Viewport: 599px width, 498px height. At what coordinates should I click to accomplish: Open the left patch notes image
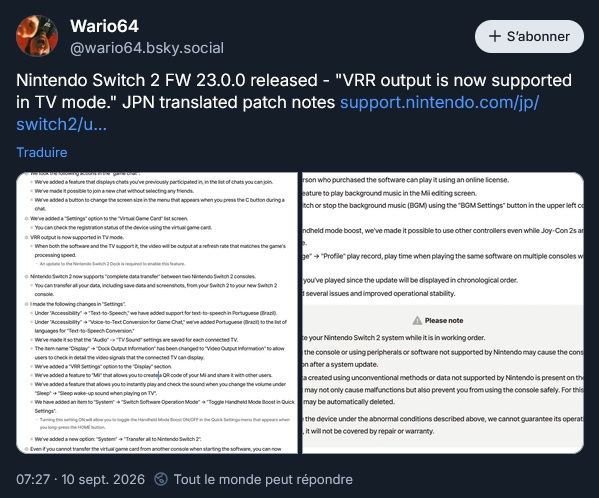[157, 313]
